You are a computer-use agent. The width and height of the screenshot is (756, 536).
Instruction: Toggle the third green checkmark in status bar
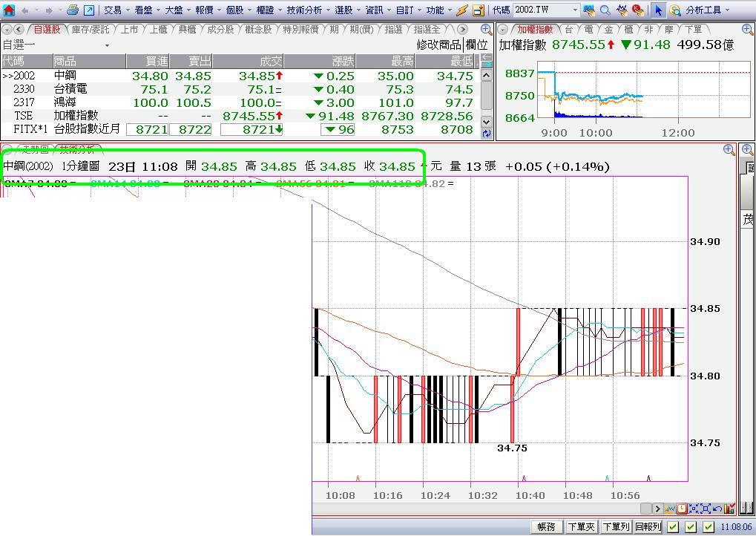[709, 527]
